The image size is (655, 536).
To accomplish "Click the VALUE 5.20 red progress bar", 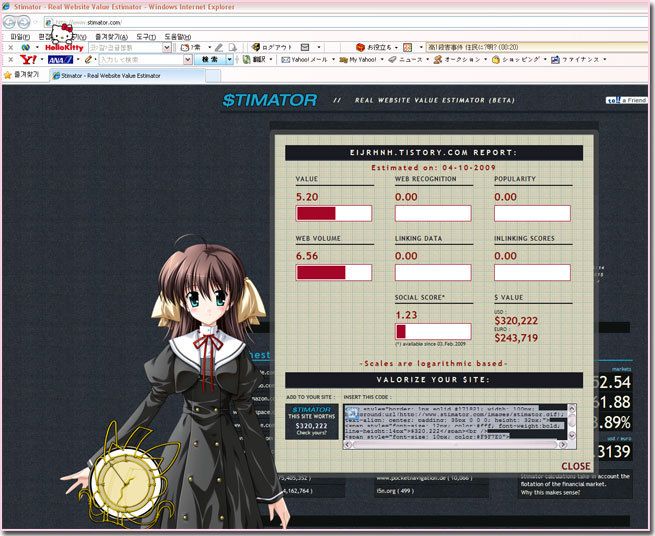I will point(334,213).
